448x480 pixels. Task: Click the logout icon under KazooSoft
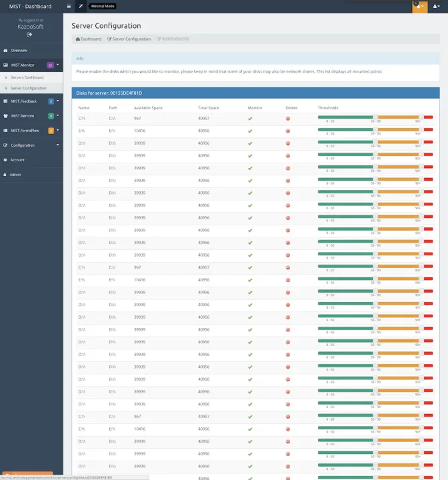point(29,35)
